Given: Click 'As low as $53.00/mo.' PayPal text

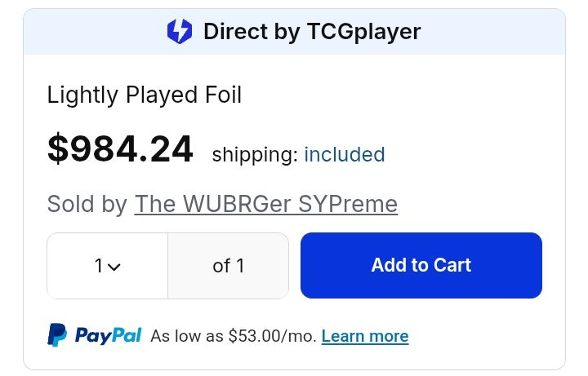Looking at the screenshot, I should pyautogui.click(x=234, y=336).
